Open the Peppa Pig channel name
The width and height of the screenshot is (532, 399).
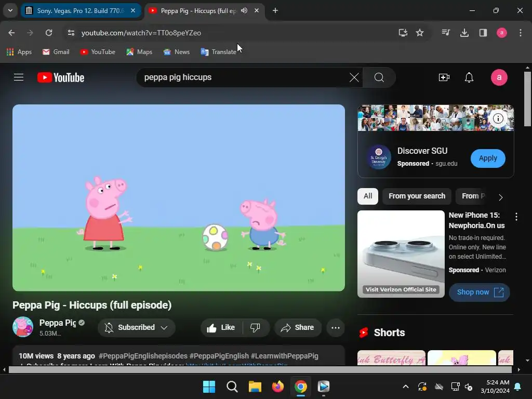[58, 323]
